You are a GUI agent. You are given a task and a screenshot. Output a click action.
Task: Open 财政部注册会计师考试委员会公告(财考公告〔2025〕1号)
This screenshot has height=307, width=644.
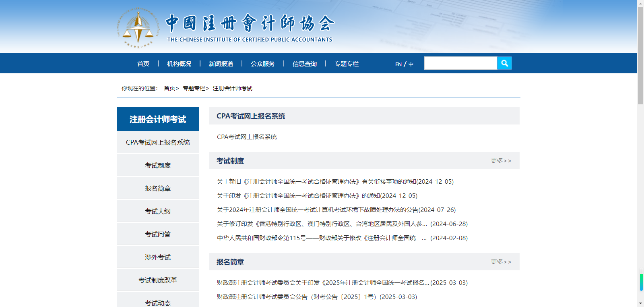click(x=317, y=297)
